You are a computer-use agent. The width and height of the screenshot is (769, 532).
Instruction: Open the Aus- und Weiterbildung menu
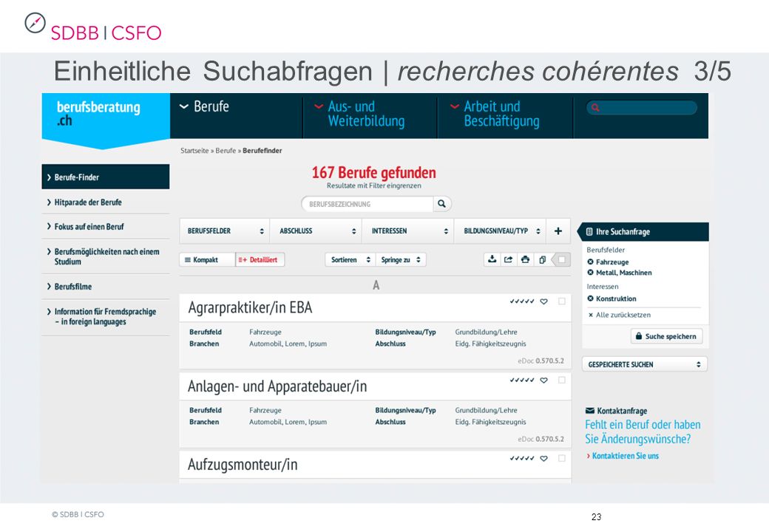[x=361, y=114]
